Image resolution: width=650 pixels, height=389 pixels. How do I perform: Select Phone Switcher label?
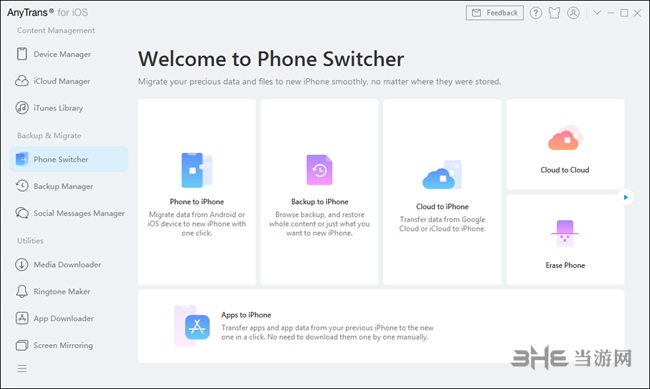coord(61,159)
